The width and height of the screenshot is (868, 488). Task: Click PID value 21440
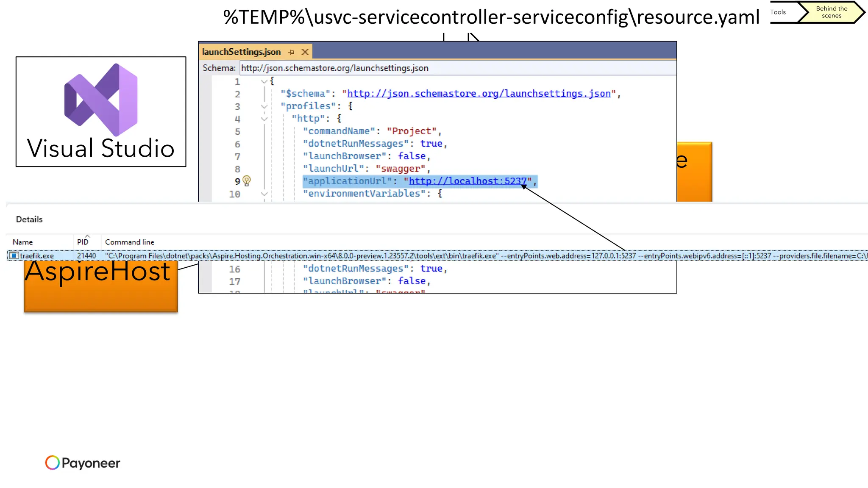[86, 255]
